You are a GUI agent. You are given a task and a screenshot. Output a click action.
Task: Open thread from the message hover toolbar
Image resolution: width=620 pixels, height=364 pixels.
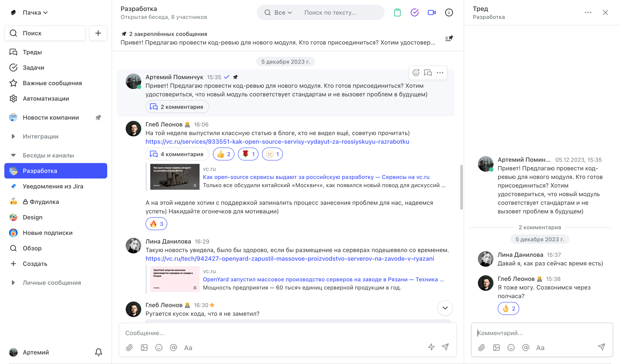pos(428,73)
